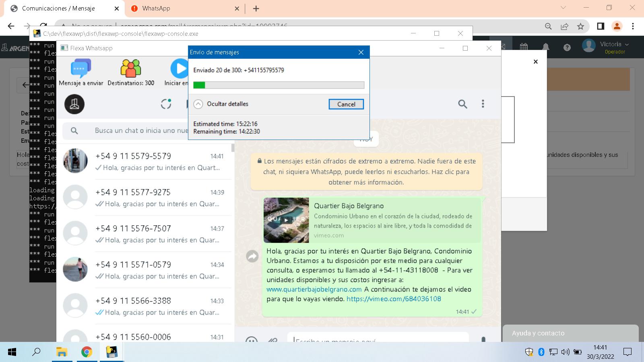644x362 pixels.
Task: Open chat options three-dot menu
Action: [483, 104]
